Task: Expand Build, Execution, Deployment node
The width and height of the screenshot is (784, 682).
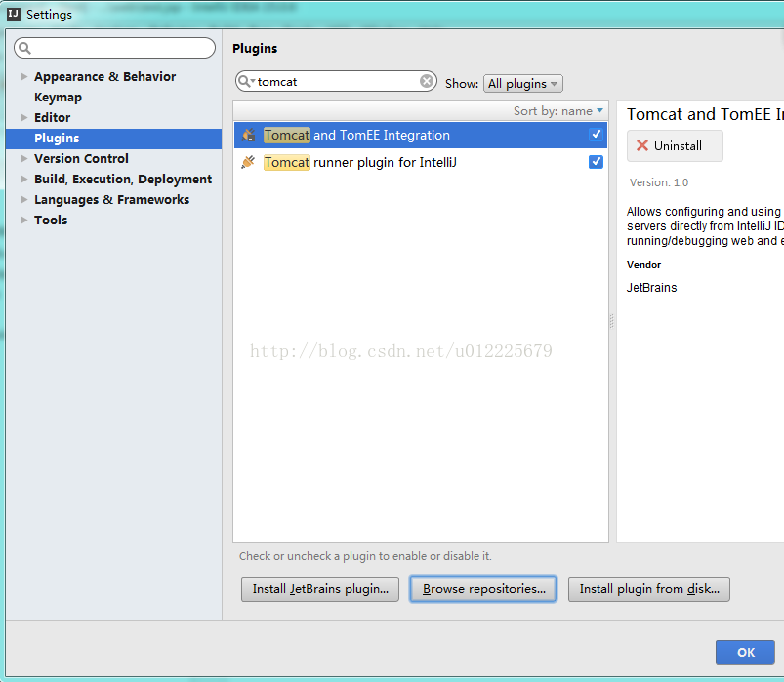Action: (x=23, y=179)
